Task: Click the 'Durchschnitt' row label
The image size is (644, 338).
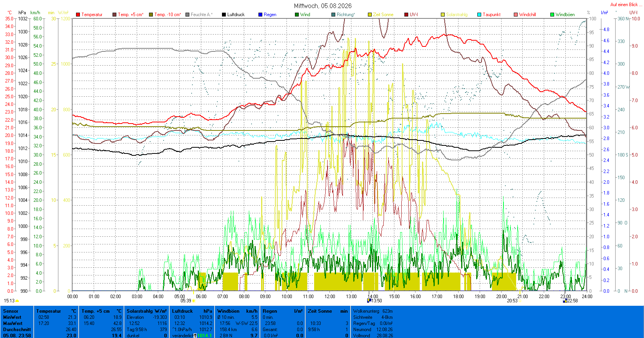Action: pyautogui.click(x=17, y=330)
